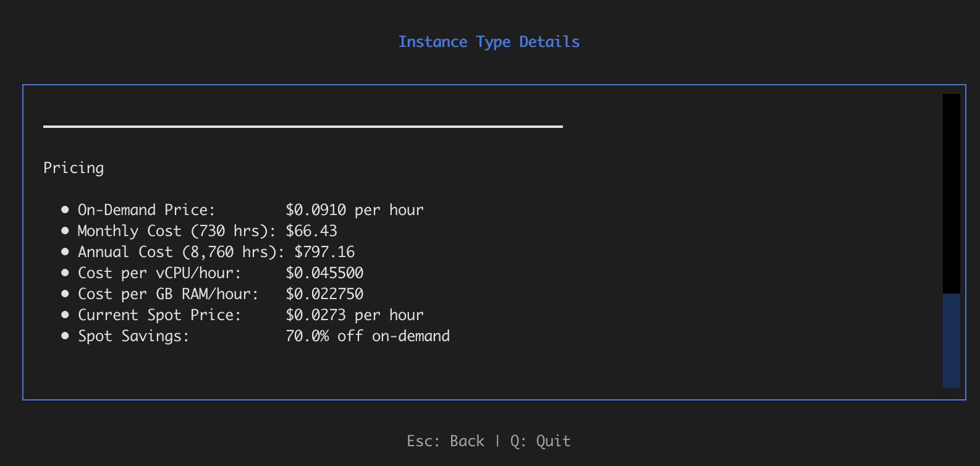
Task: Click the "Esc: Back" footer hint
Action: 446,441
